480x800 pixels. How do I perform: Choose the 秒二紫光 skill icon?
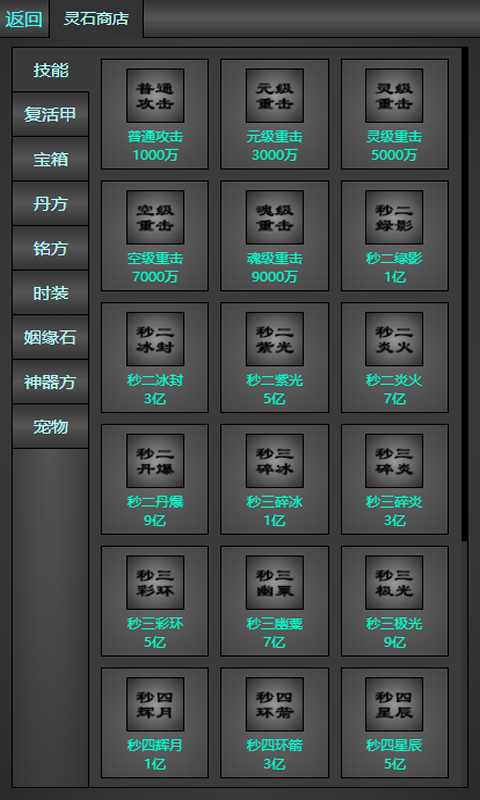pos(274,339)
